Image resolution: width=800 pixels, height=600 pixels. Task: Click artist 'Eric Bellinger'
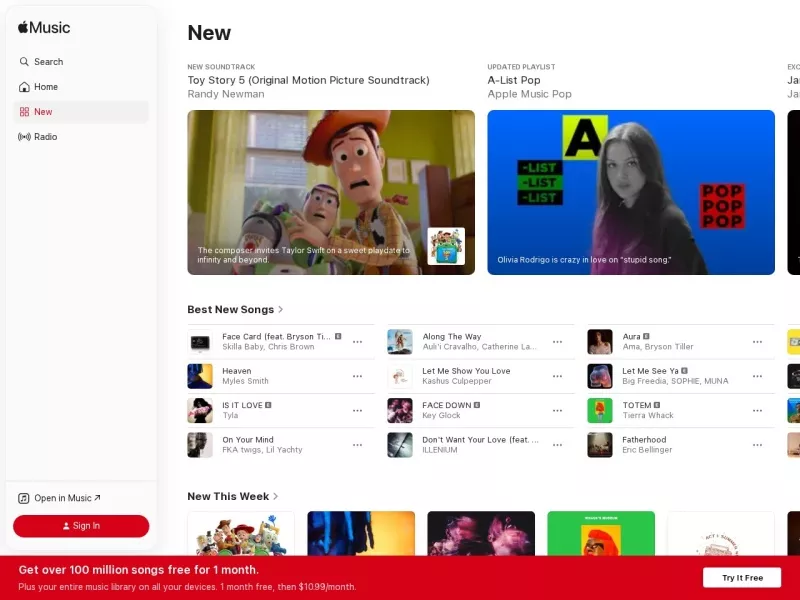[647, 449]
